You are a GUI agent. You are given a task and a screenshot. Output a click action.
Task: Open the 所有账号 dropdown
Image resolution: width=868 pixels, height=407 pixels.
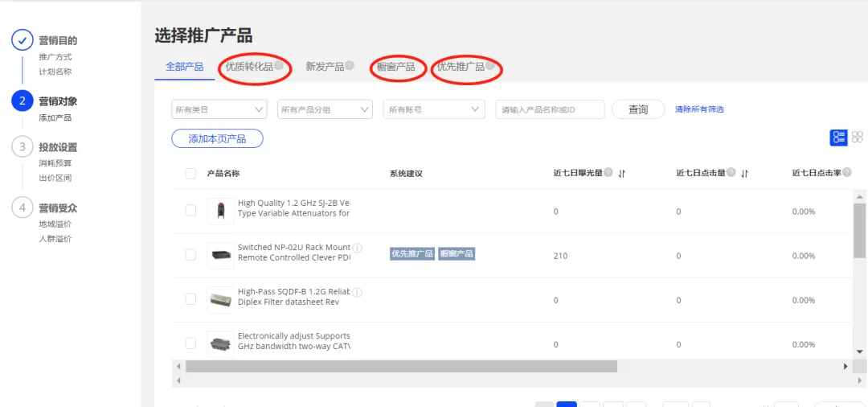tap(434, 109)
